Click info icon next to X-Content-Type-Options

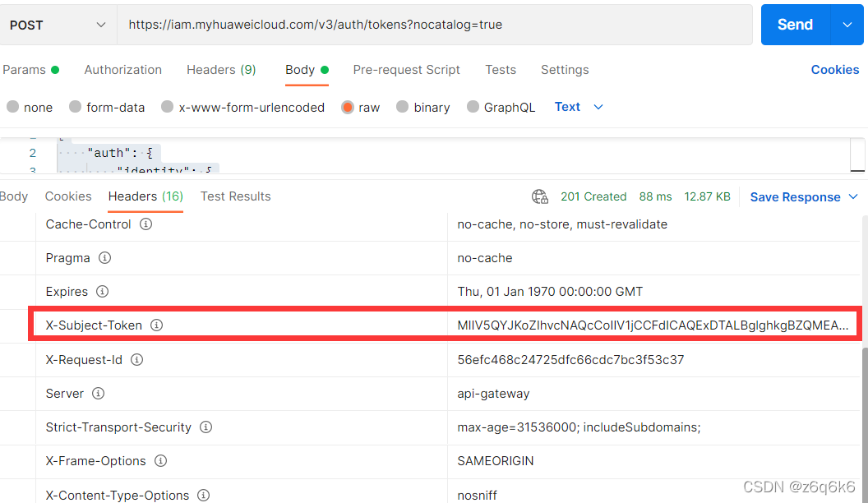coord(204,496)
